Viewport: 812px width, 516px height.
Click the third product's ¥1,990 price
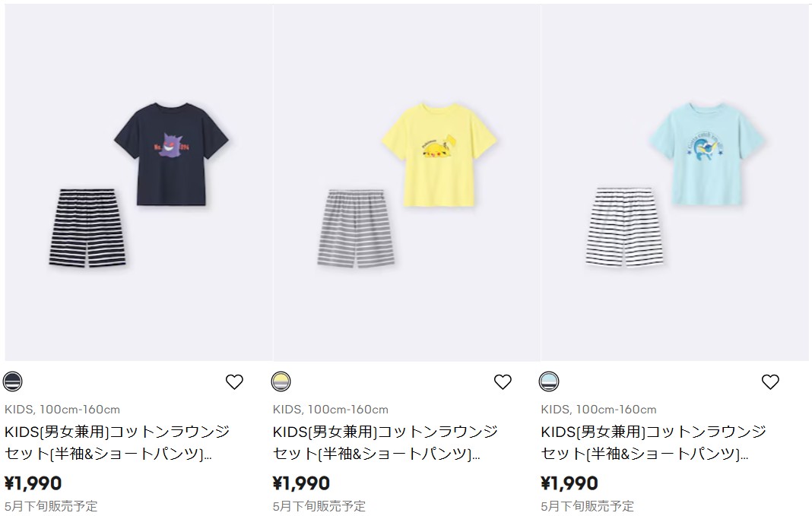pos(569,483)
